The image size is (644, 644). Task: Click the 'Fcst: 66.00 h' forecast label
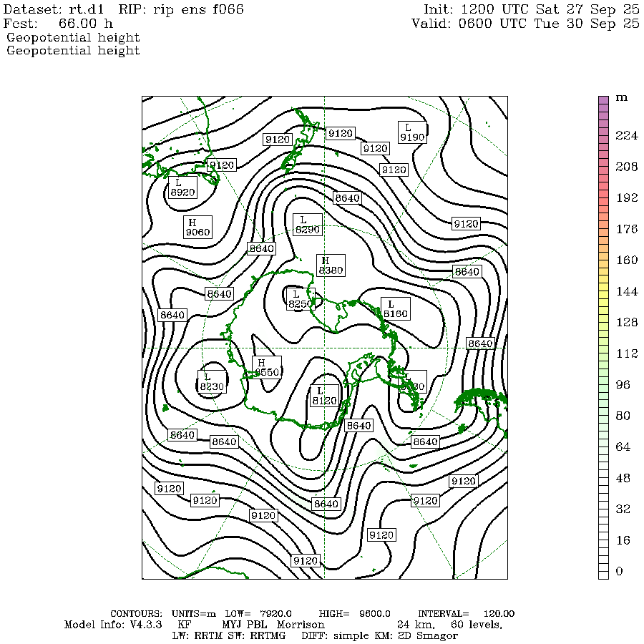point(58,23)
